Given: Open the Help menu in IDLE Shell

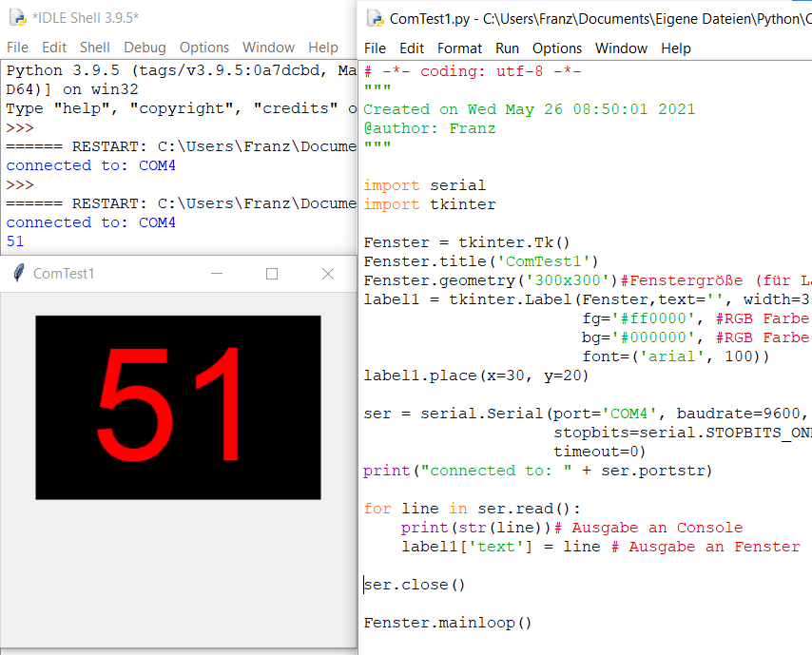Looking at the screenshot, I should click(322, 48).
